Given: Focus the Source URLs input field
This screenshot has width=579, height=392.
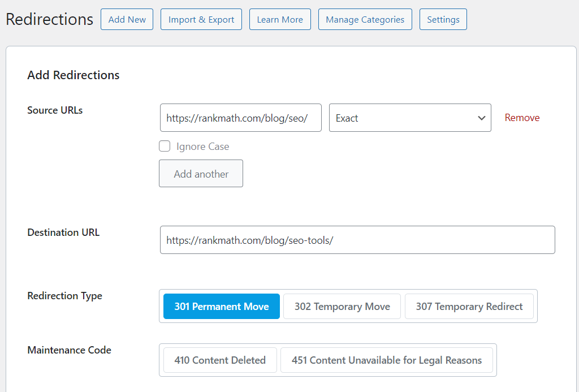Looking at the screenshot, I should [241, 118].
